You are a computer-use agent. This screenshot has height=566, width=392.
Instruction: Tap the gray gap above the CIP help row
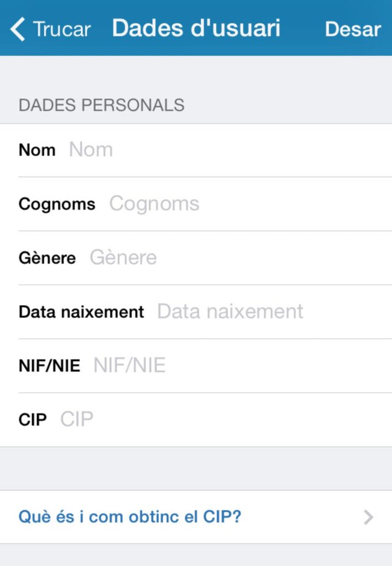point(196,468)
